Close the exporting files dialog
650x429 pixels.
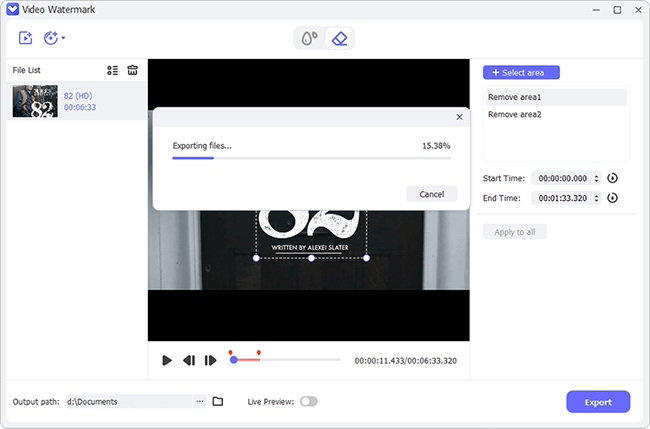(x=459, y=117)
